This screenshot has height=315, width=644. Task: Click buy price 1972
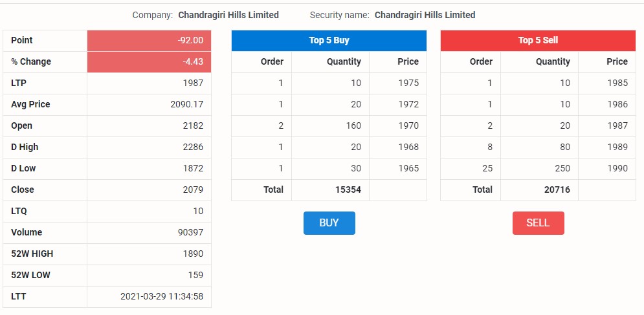408,104
